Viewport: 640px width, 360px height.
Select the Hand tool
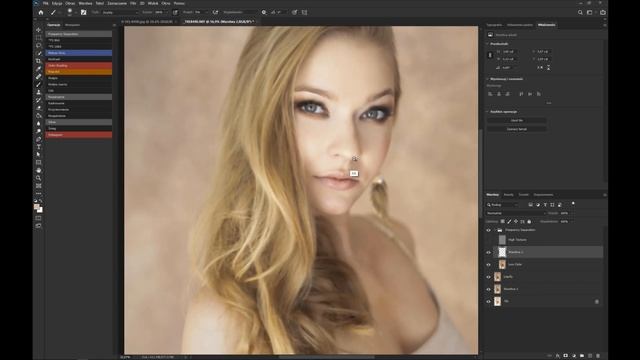[x=38, y=170]
